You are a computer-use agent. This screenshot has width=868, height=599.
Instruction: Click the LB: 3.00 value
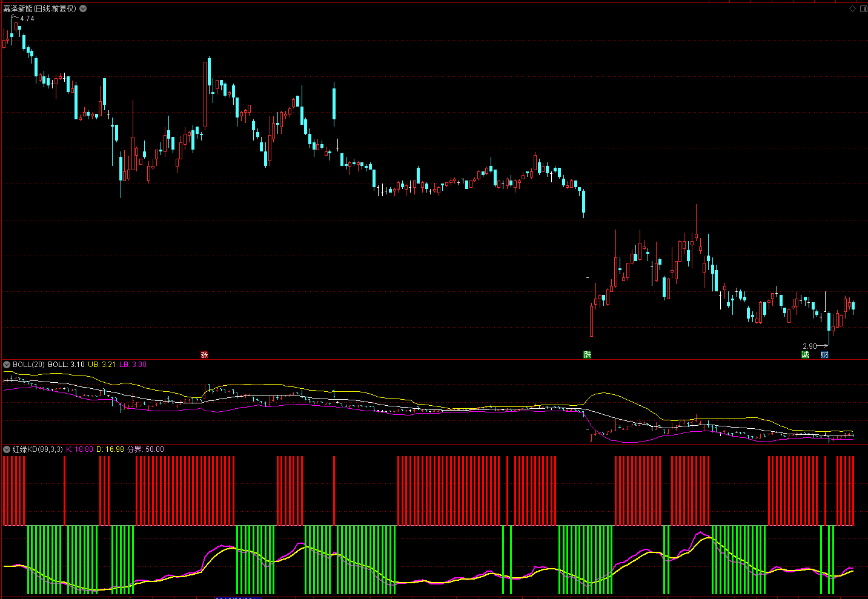tap(133, 365)
